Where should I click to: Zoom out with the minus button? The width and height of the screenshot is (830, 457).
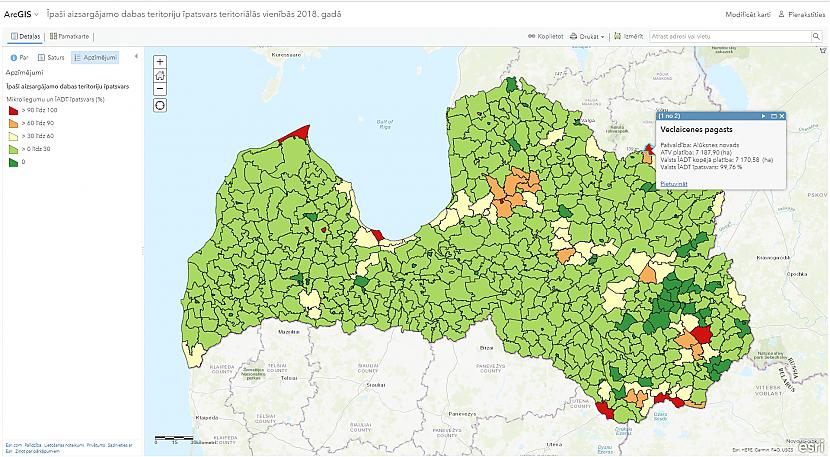[160, 89]
